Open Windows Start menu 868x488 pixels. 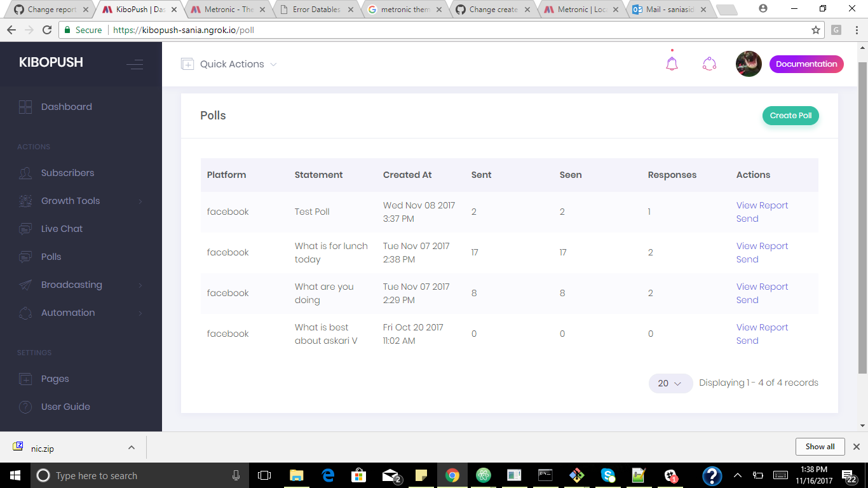click(x=15, y=475)
